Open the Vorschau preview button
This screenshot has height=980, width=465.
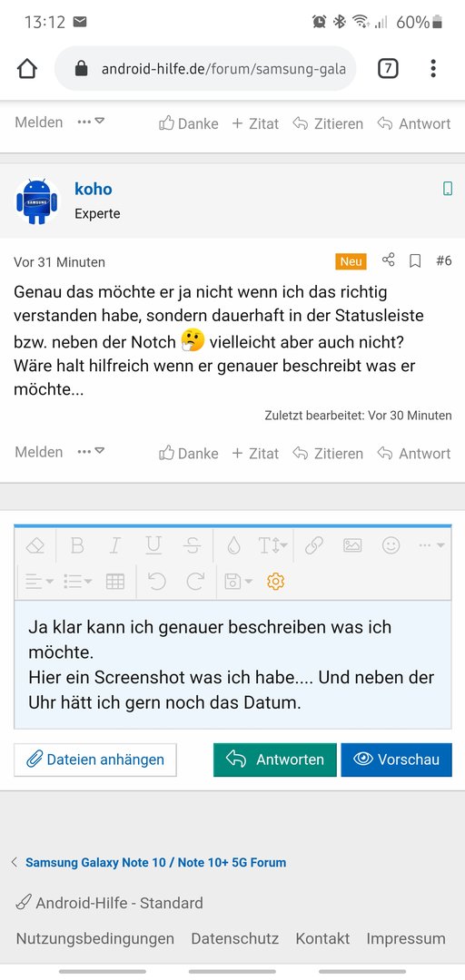(x=396, y=759)
